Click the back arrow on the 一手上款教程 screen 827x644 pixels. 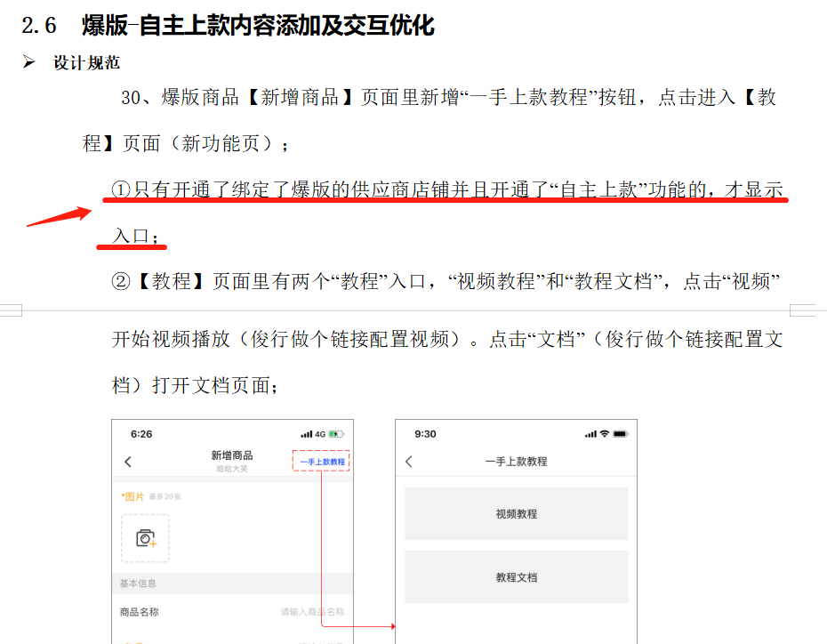click(409, 462)
